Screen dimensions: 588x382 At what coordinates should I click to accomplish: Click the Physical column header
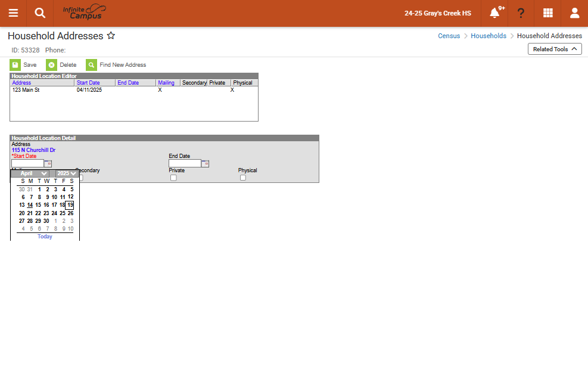pyautogui.click(x=242, y=83)
